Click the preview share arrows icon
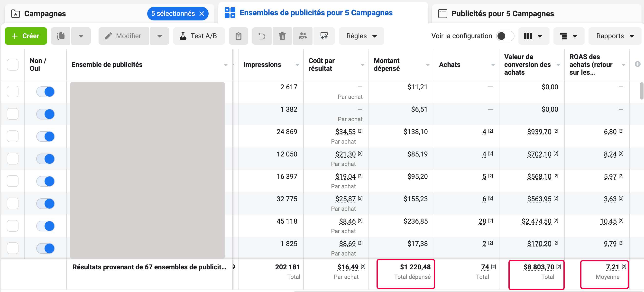This screenshot has width=644, height=292. click(x=324, y=36)
